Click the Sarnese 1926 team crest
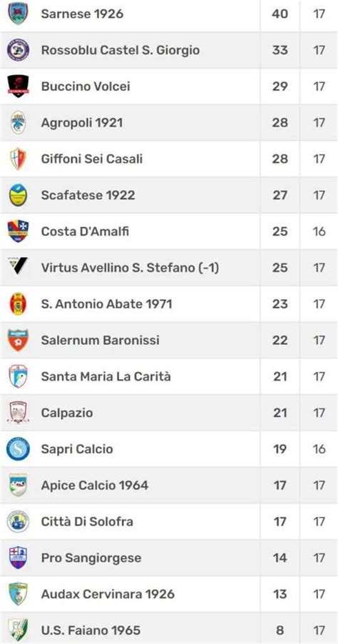This screenshot has height=644, width=338. point(18,14)
